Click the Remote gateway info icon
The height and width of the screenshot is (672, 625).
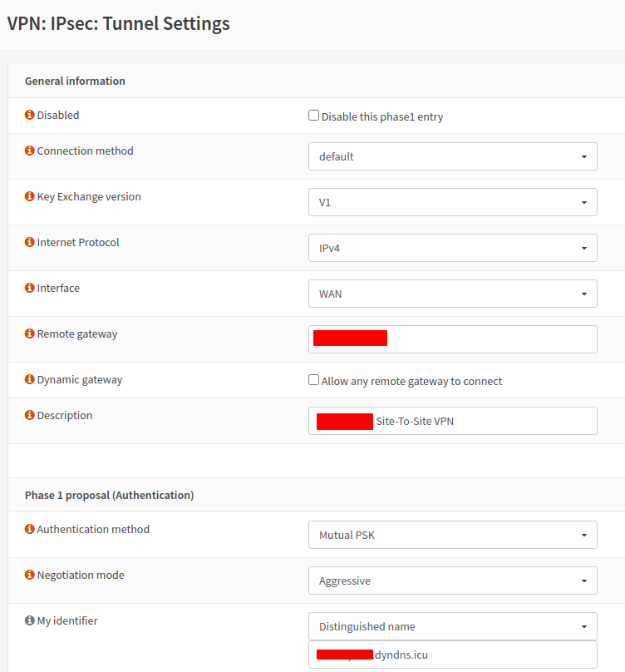tap(30, 334)
